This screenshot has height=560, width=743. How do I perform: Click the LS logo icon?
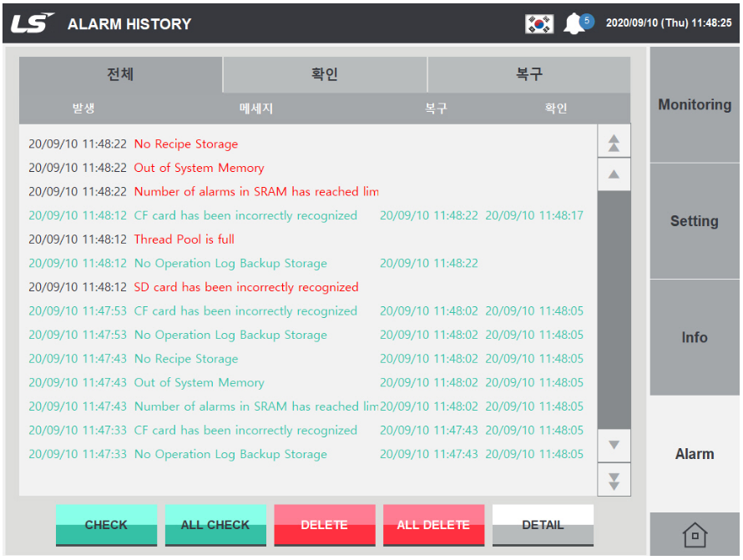click(x=32, y=23)
